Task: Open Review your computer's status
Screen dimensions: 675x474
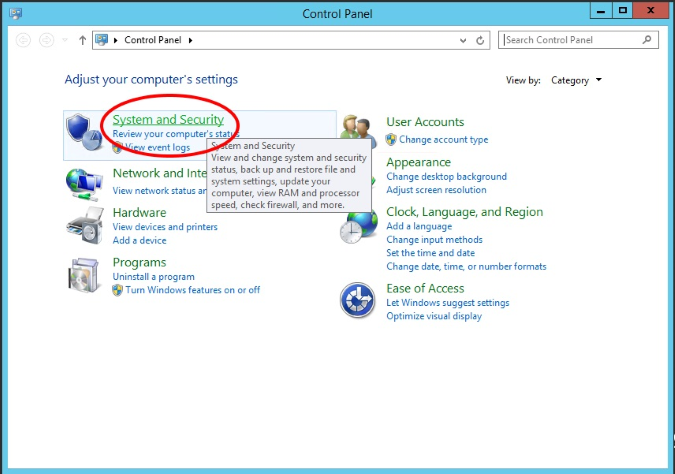Action: coord(175,134)
